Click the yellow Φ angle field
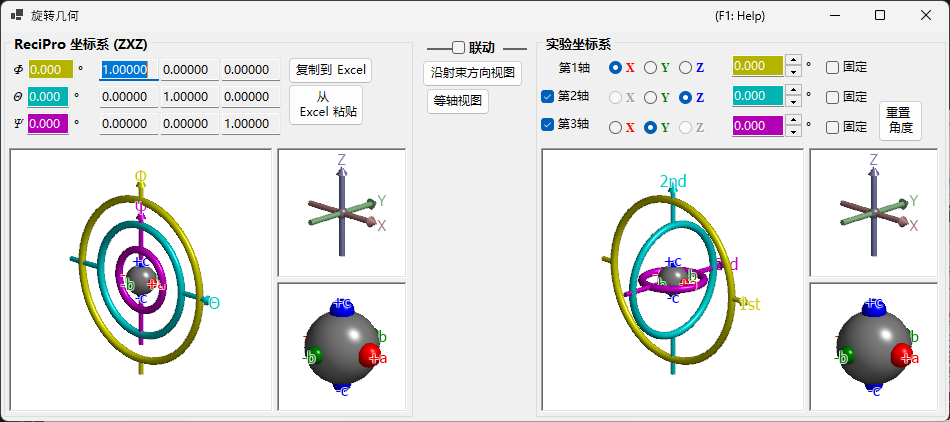 [51, 70]
